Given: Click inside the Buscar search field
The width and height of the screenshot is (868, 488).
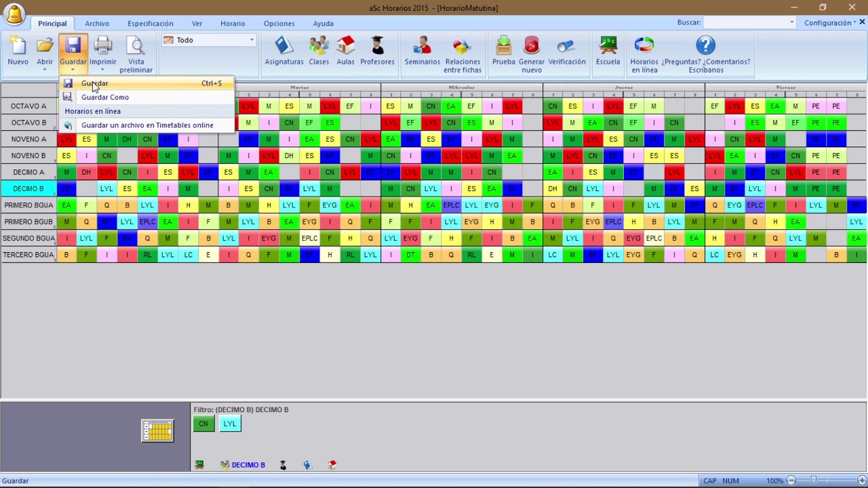Looking at the screenshot, I should click(x=745, y=22).
